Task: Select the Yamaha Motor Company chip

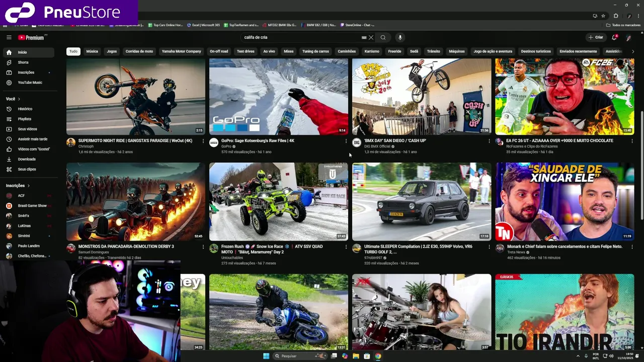Action: coord(182,51)
